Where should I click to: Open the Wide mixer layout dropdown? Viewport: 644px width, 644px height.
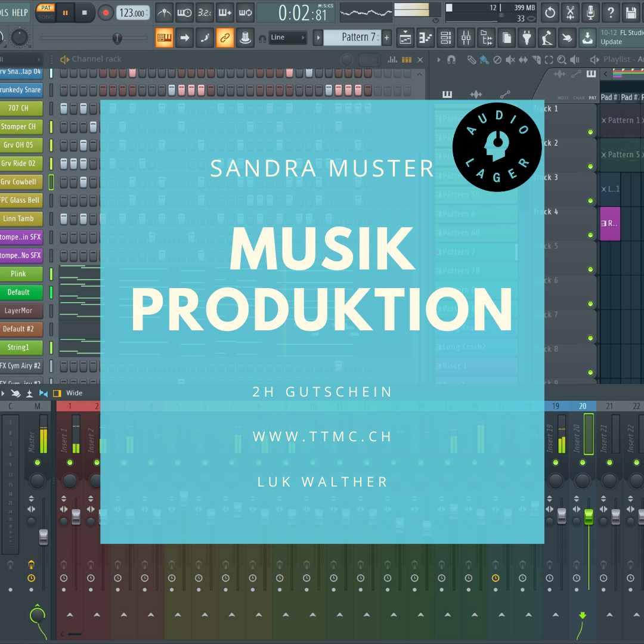click(x=75, y=393)
